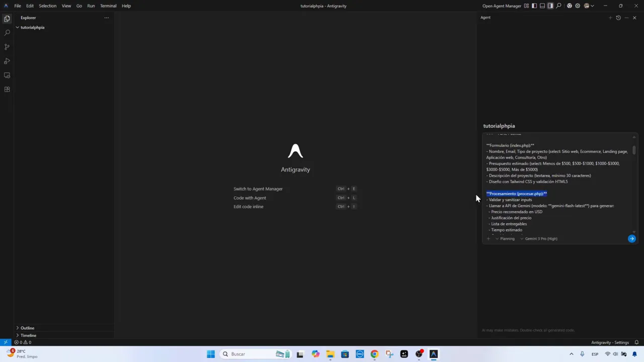This screenshot has width=644, height=362.
Task: Open the Search view in activity bar
Action: (x=7, y=33)
